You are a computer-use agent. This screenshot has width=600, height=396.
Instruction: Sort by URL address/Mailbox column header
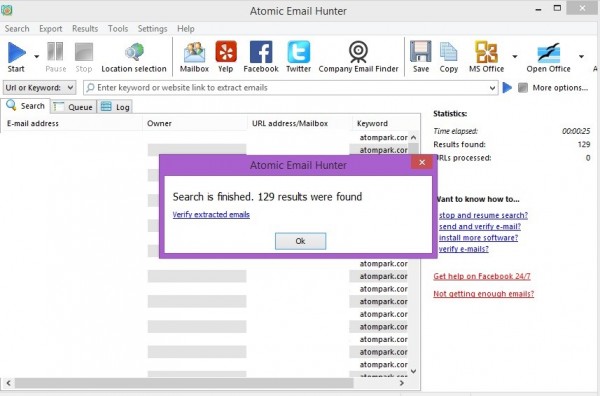tap(300, 123)
